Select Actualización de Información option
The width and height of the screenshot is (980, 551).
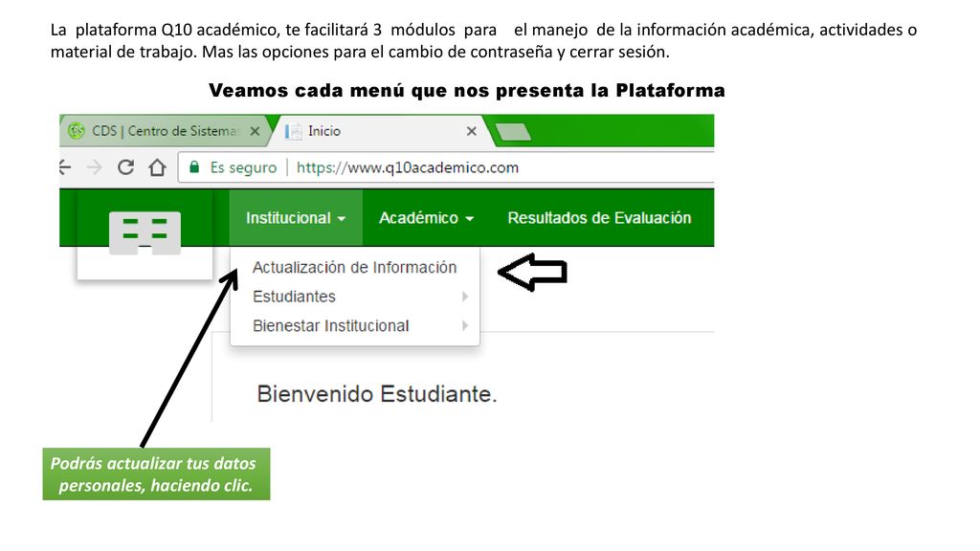click(x=354, y=268)
